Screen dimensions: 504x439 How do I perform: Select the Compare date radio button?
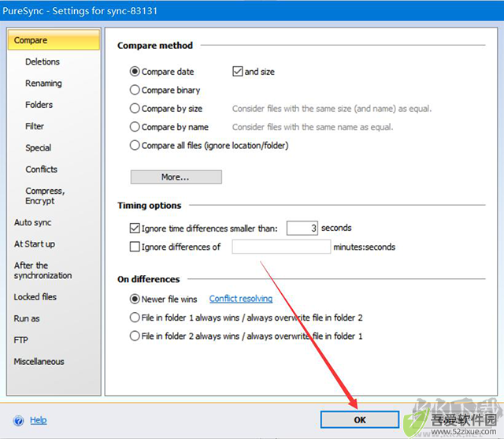pos(135,72)
